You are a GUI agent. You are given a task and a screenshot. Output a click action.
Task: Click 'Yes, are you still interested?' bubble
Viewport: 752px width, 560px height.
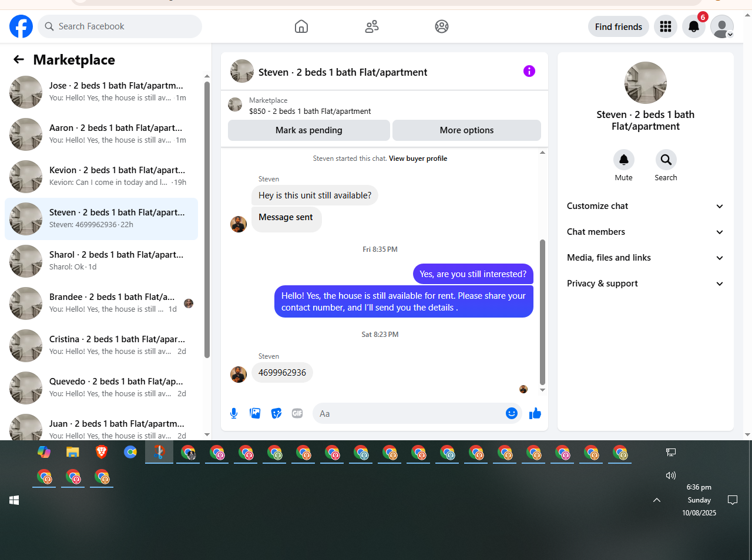pos(473,274)
